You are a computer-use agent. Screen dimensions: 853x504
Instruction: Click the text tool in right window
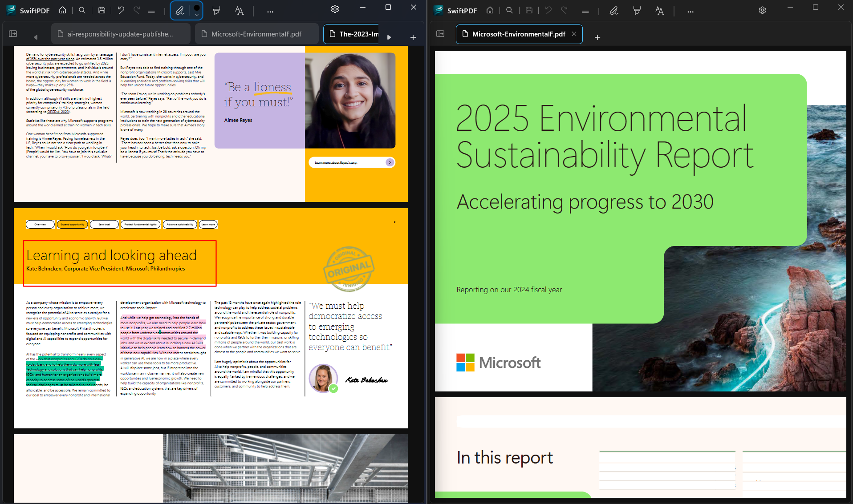659,11
